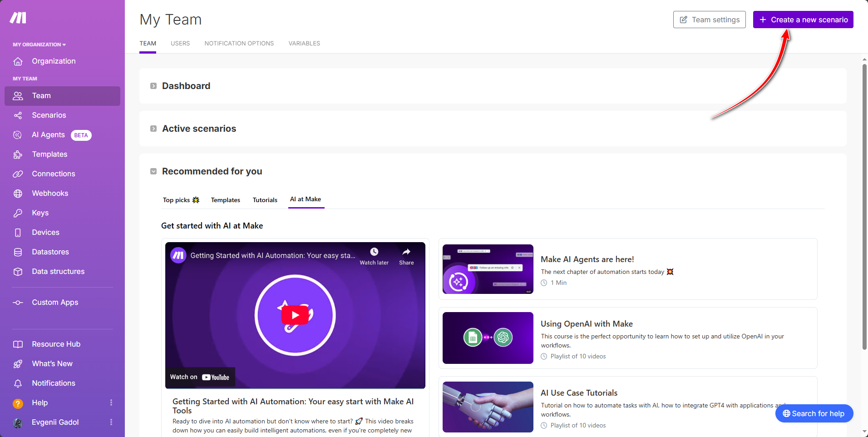Open Webhooks in the sidebar
This screenshot has width=868, height=437.
coord(50,194)
